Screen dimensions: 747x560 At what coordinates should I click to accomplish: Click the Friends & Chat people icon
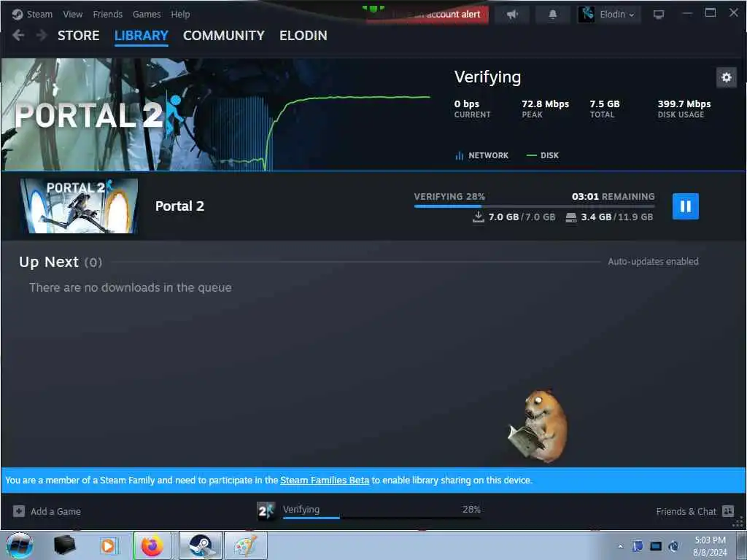(728, 511)
